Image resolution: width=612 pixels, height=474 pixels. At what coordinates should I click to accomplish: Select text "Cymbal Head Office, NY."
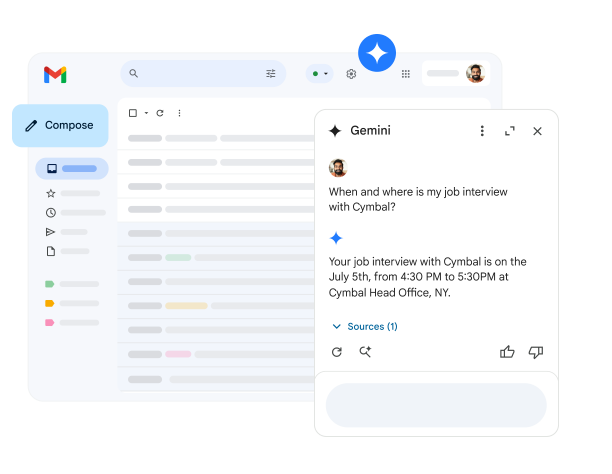(390, 292)
